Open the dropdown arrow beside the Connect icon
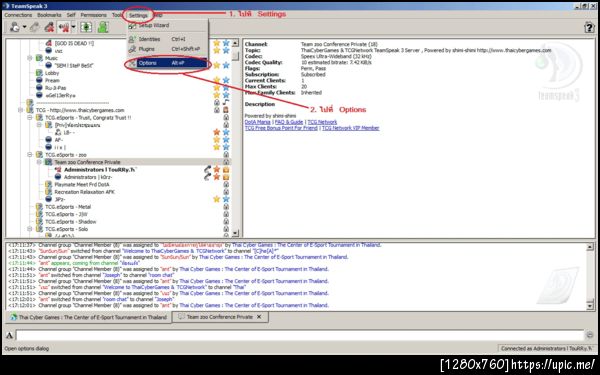The image size is (600, 375). click(x=24, y=27)
